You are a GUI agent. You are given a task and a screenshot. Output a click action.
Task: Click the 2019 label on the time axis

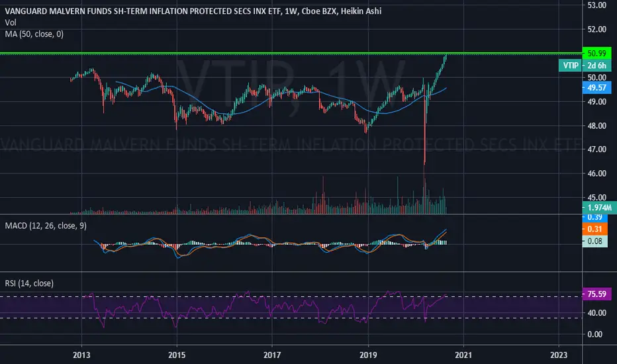[368, 355]
